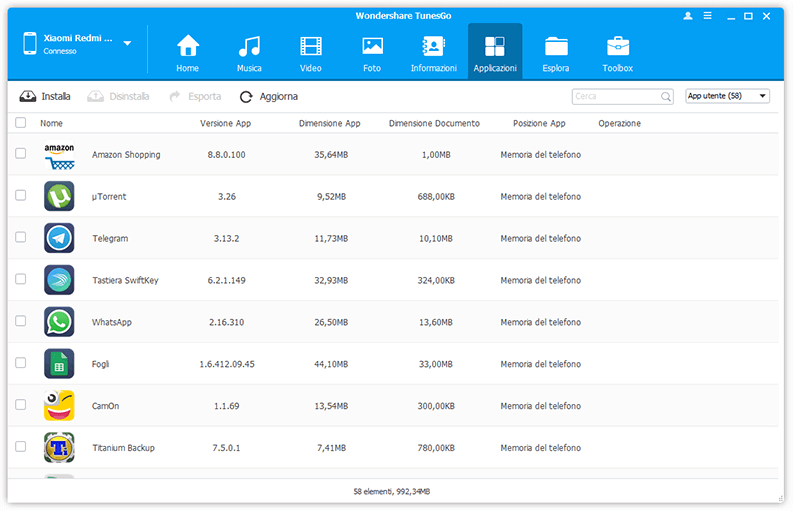Screen dimensions: 793x511
Task: Click the Esporta button
Action: pyautogui.click(x=195, y=96)
